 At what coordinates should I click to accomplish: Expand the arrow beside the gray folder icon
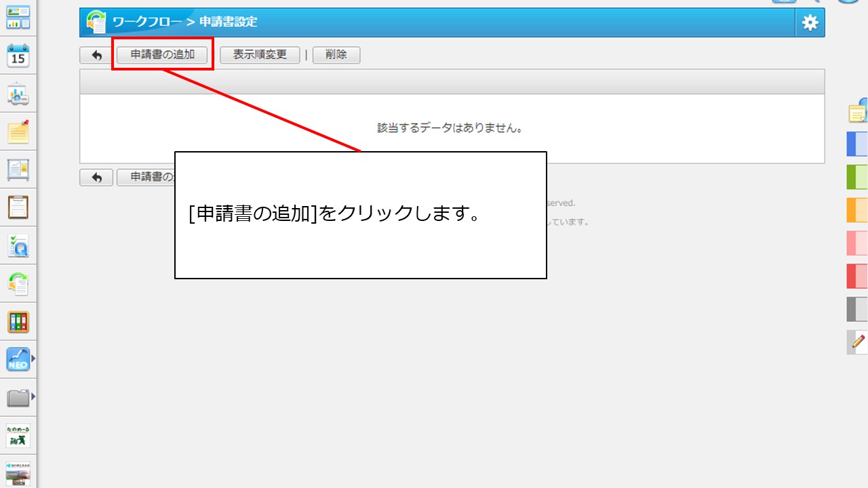click(x=33, y=396)
